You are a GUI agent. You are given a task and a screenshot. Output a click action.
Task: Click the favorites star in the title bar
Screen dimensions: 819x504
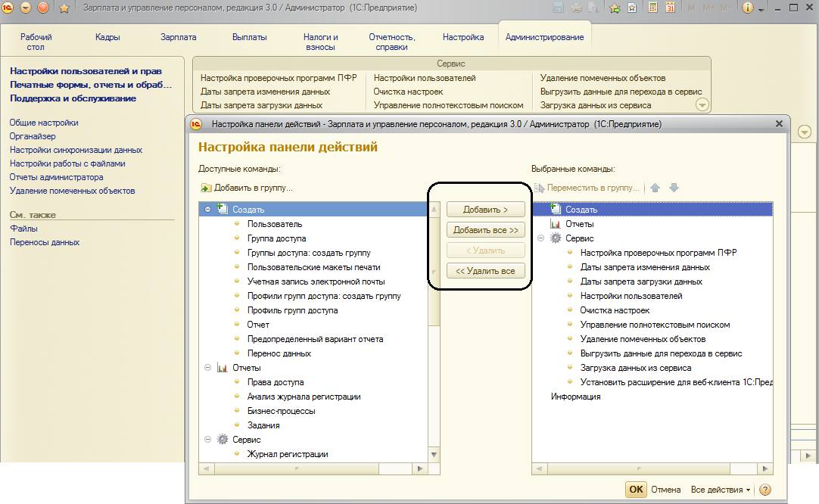tap(64, 8)
